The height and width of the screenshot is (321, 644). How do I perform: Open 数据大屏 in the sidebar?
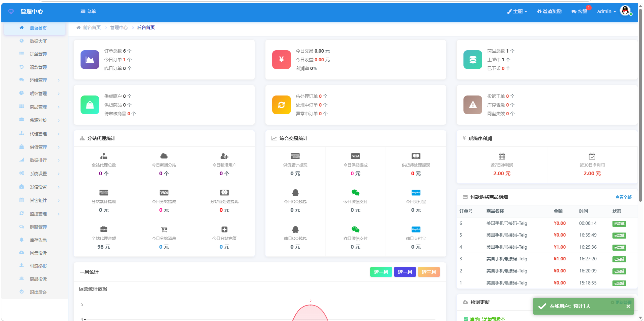point(35,41)
